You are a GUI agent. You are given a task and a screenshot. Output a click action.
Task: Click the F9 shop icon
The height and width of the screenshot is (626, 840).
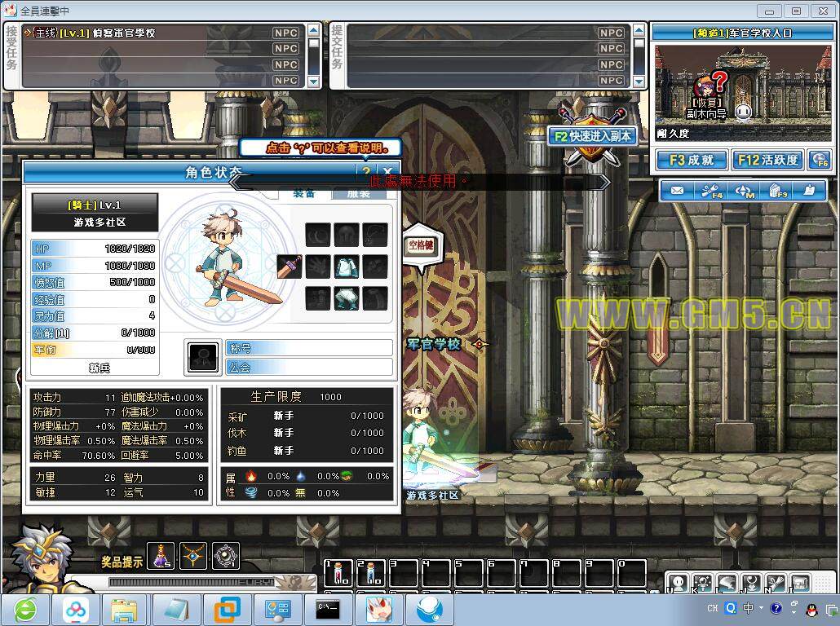(x=776, y=191)
